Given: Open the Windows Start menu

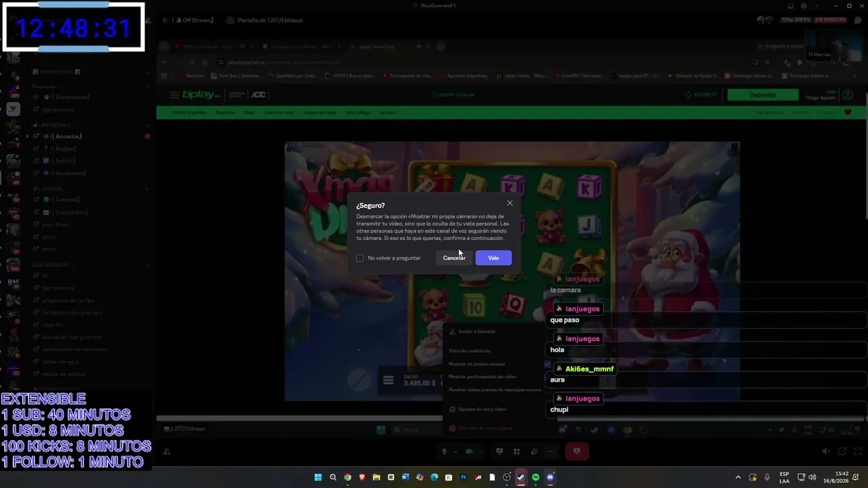Looking at the screenshot, I should [x=318, y=477].
